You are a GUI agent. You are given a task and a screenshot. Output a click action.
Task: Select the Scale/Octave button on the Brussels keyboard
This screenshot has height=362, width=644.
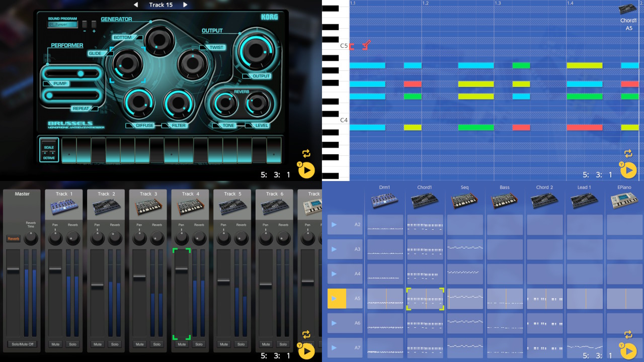pos(49,150)
